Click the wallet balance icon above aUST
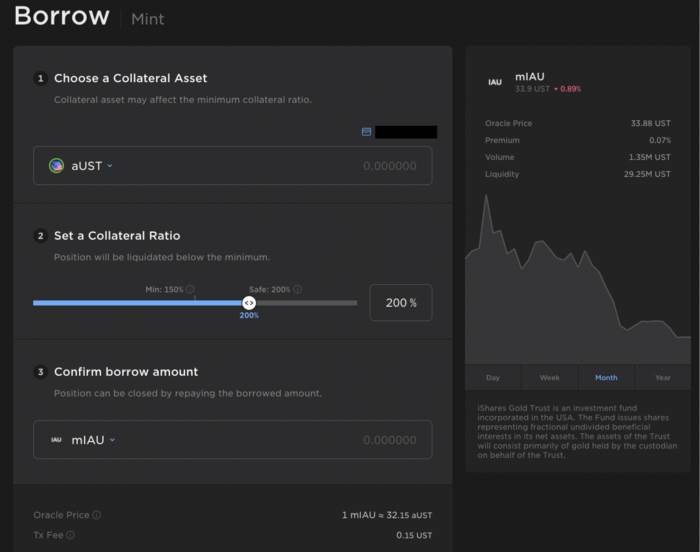 tap(366, 132)
